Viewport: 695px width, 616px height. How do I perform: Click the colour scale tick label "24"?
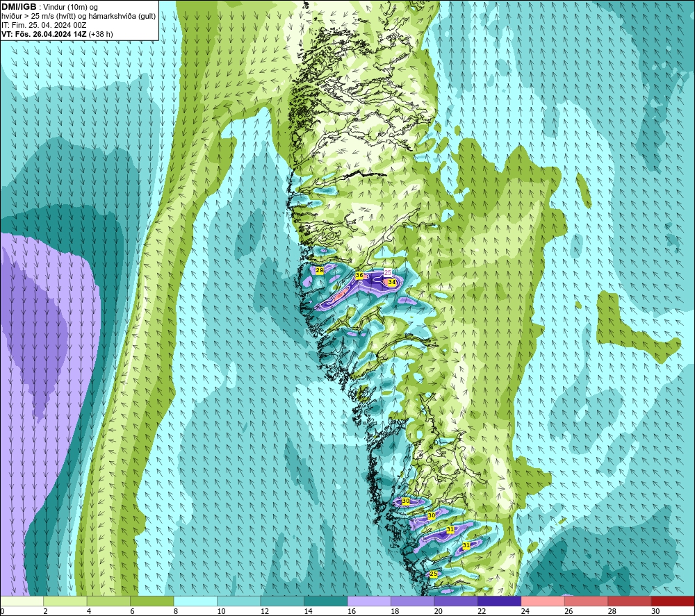(x=525, y=611)
